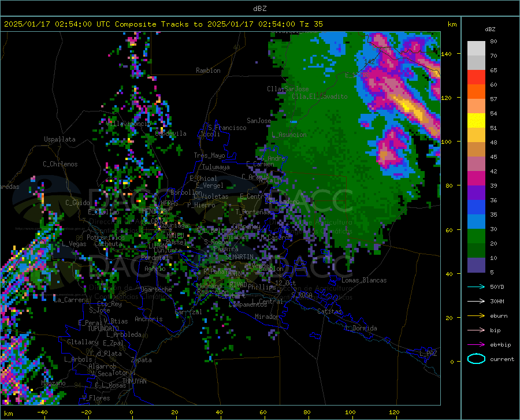Select the slate 5–10 dBZ legend swatch

click(476, 265)
